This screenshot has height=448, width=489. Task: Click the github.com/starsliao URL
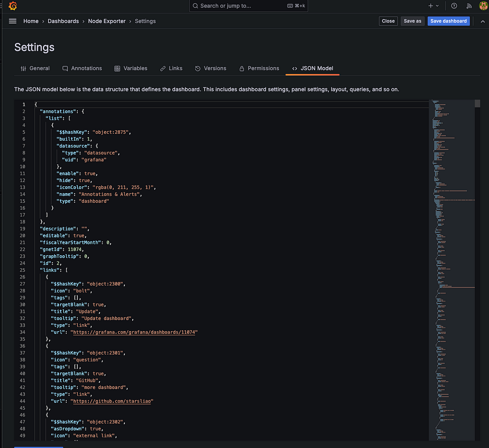112,401
